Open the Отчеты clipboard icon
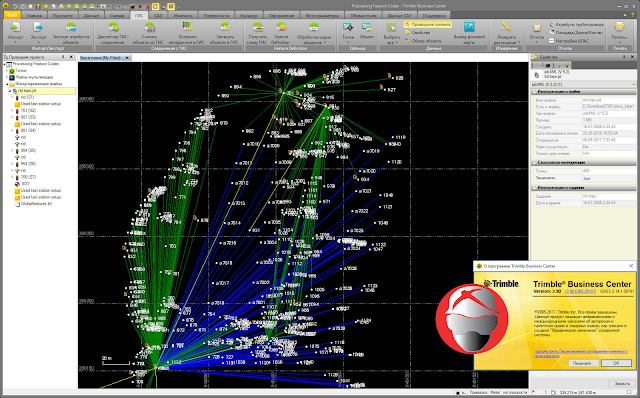Screen dimensions: 640x398 point(537,28)
